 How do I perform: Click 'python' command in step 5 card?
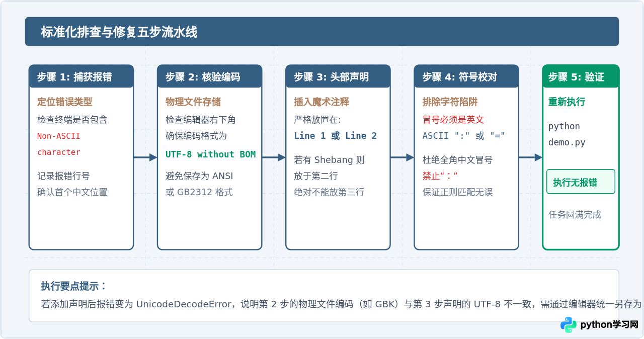click(564, 126)
